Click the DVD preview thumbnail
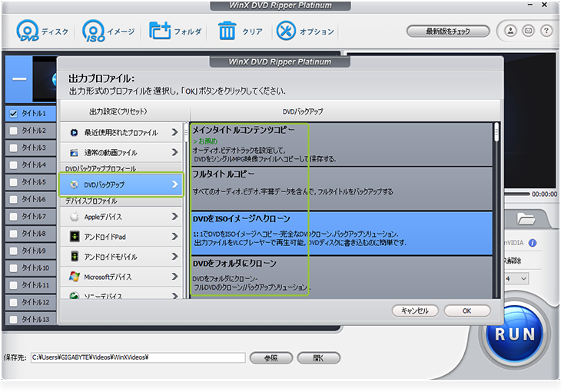 [45, 78]
